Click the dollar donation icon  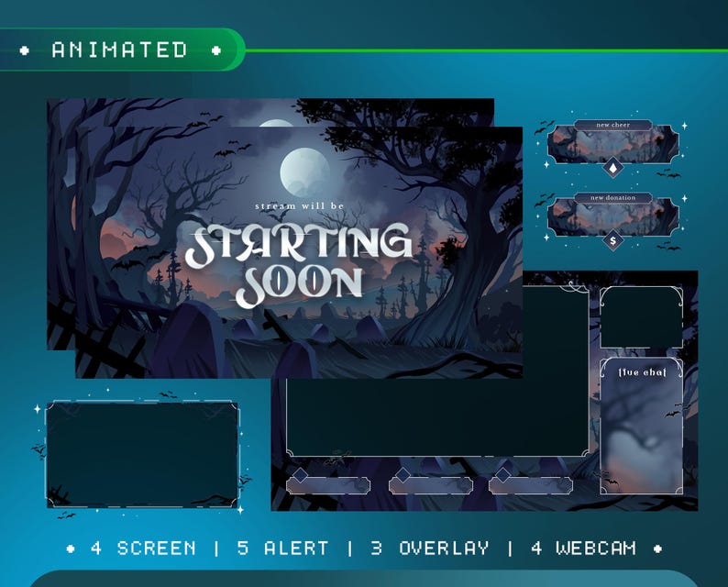(613, 240)
